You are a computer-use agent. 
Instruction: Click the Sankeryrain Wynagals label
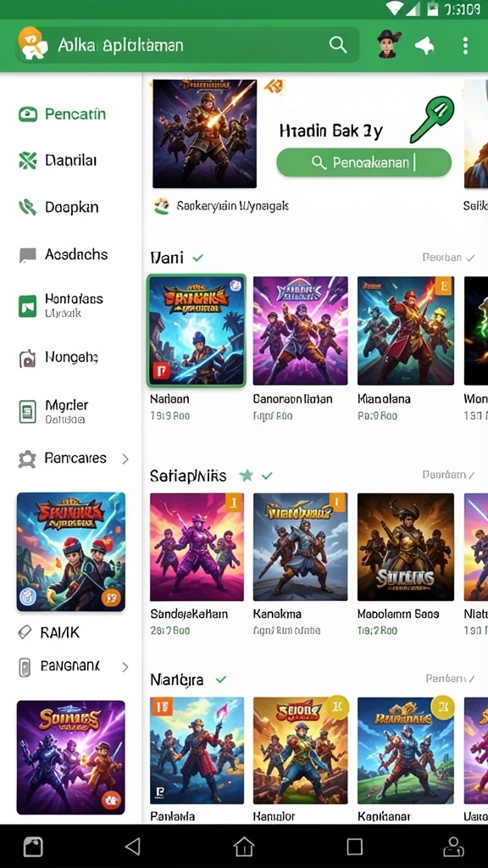coord(232,207)
